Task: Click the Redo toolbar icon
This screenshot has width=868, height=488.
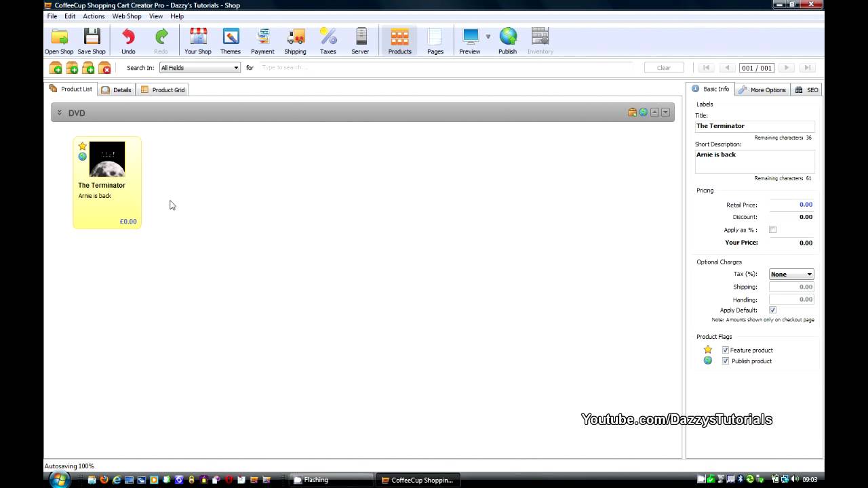Action: pyautogui.click(x=161, y=41)
